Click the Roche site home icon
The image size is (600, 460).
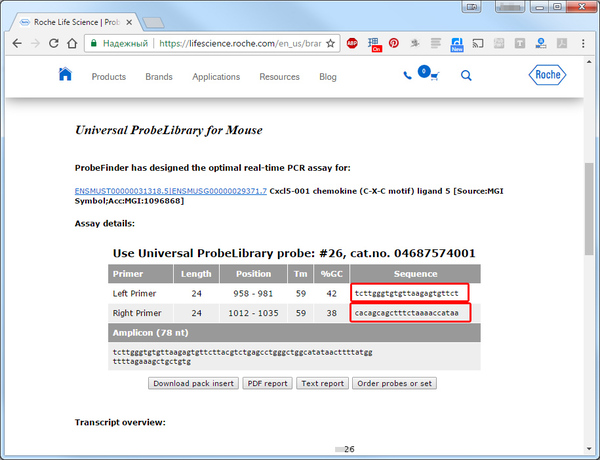tap(65, 74)
